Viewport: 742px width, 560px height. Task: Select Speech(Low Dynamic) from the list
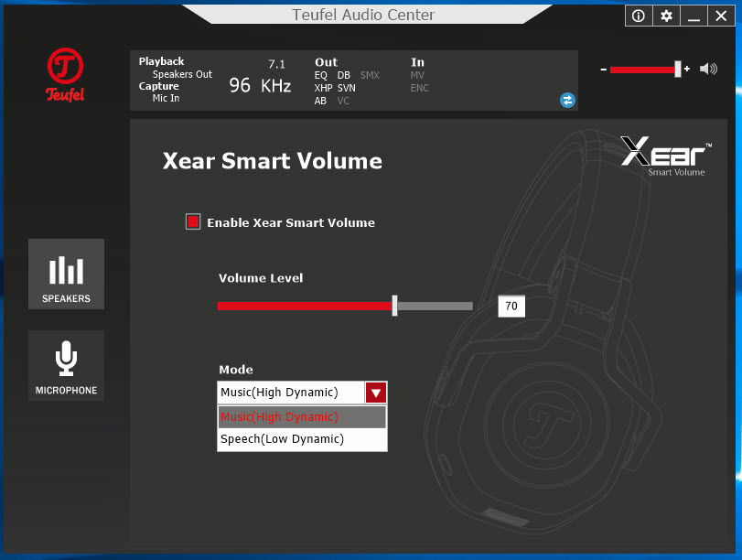[x=302, y=439]
